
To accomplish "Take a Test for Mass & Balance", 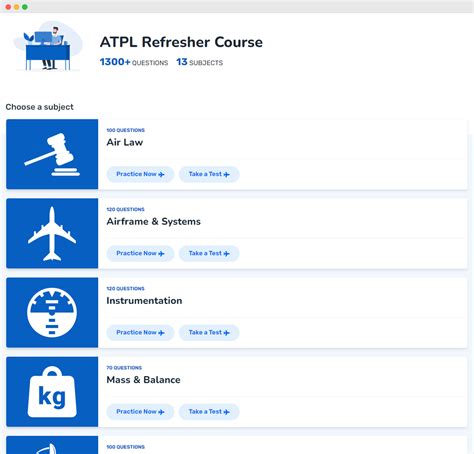I will coord(209,412).
